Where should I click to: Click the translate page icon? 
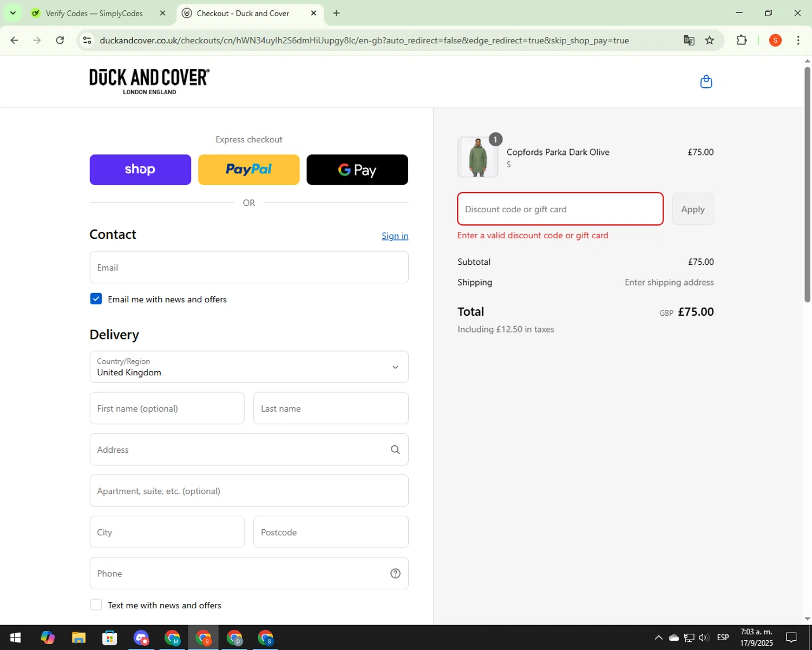click(689, 41)
